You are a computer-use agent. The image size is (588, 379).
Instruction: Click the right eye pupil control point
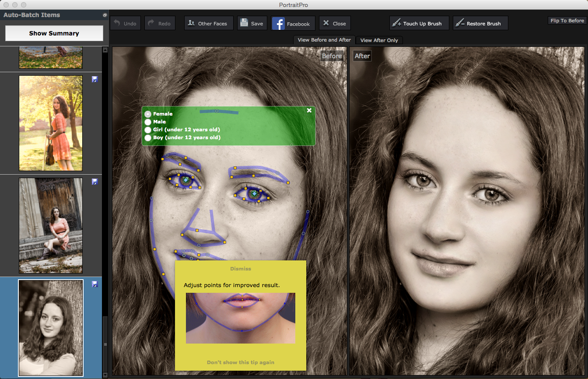pos(254,193)
